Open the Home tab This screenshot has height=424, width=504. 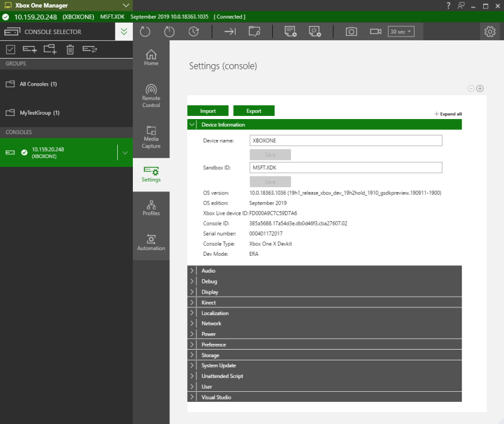tap(151, 58)
